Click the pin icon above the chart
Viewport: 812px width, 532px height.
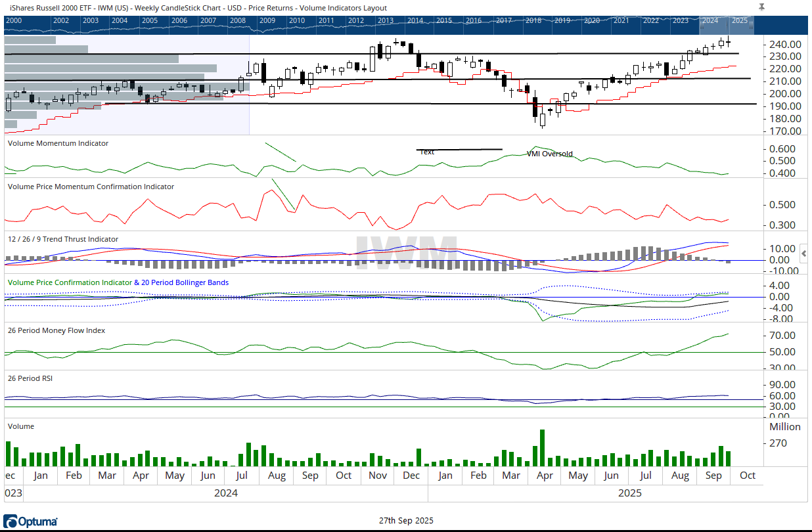tap(761, 7)
